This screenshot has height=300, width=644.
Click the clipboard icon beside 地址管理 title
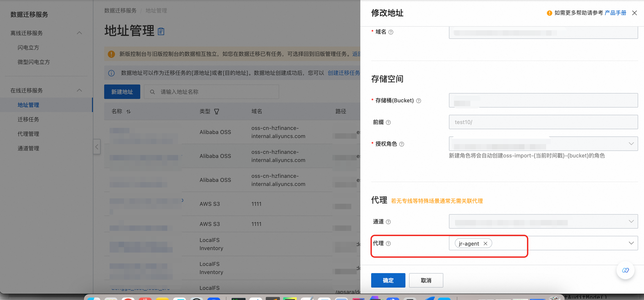pyautogui.click(x=161, y=31)
